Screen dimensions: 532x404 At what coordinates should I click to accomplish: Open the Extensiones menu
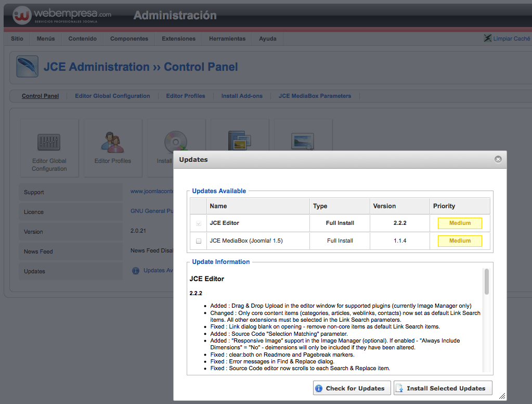point(178,39)
